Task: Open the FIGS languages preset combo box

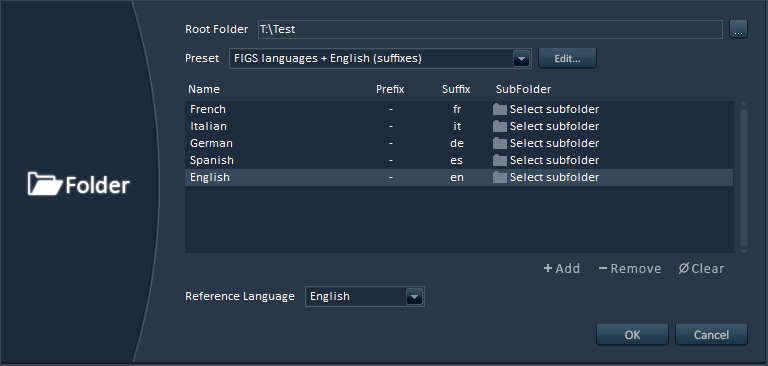Action: 380,58
